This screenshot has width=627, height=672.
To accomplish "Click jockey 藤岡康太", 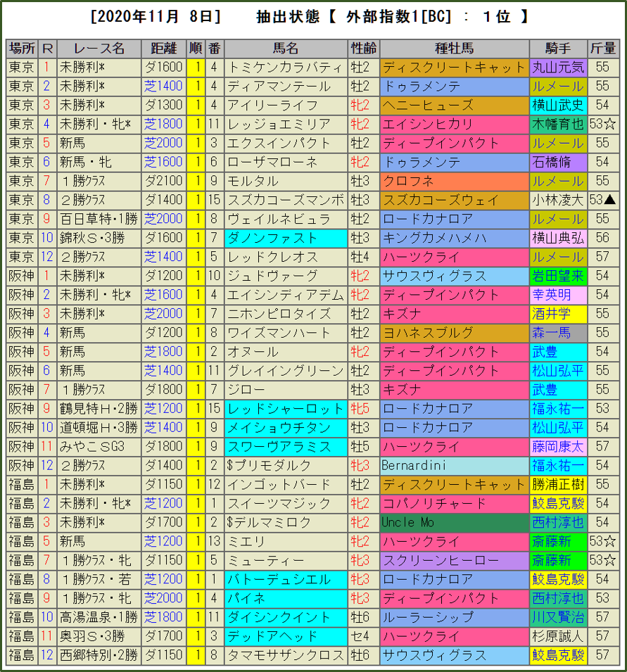I will click(558, 446).
